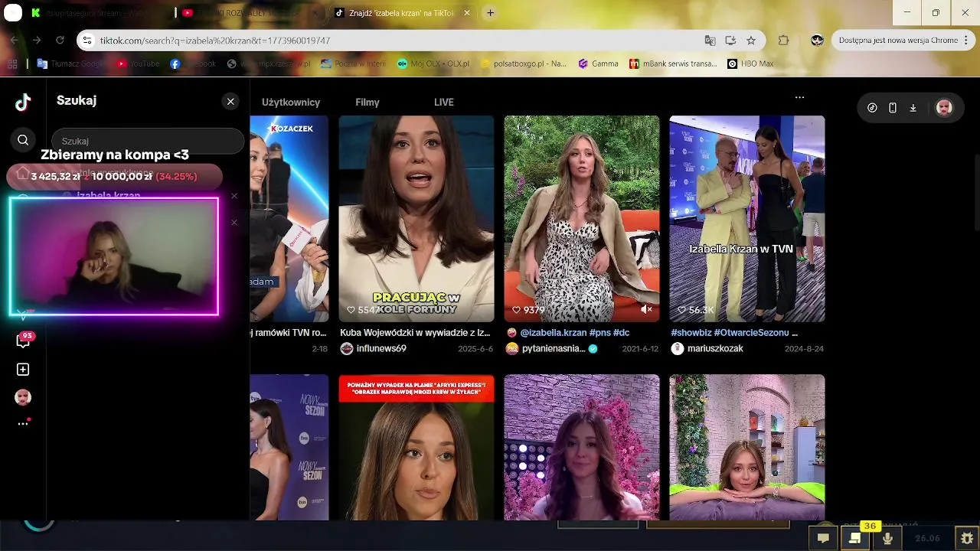This screenshot has height=551, width=980.
Task: Open the polsatboxgo.pl bookmark
Action: (523, 64)
